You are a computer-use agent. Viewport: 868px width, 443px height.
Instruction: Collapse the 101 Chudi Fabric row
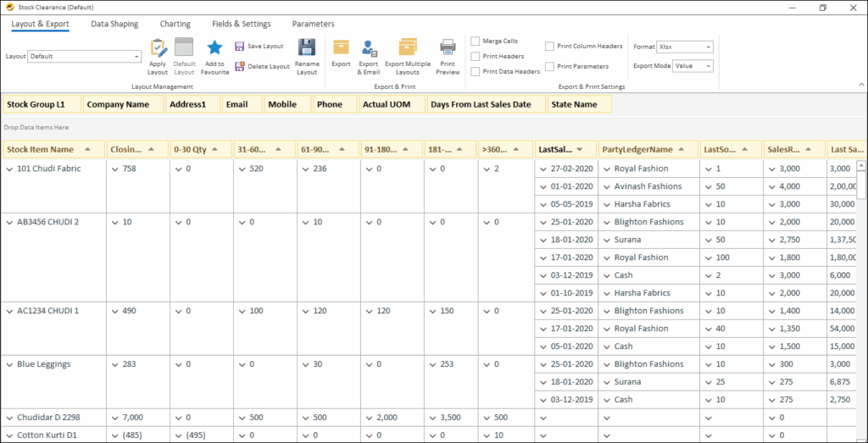click(x=10, y=169)
